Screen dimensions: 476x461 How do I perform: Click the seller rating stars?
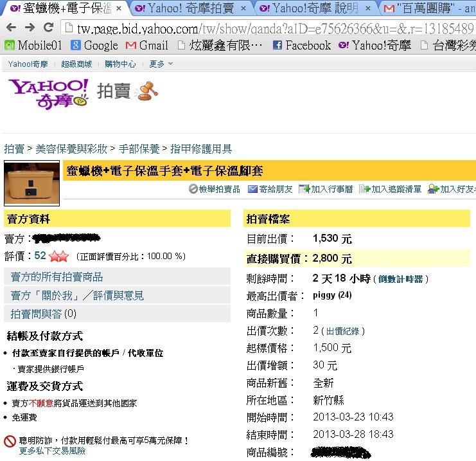[59, 257]
